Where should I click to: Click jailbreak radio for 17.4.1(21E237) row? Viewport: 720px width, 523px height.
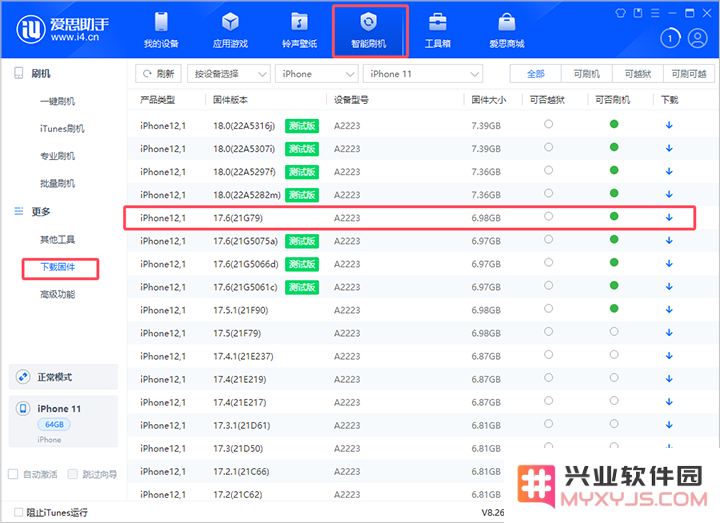548,354
